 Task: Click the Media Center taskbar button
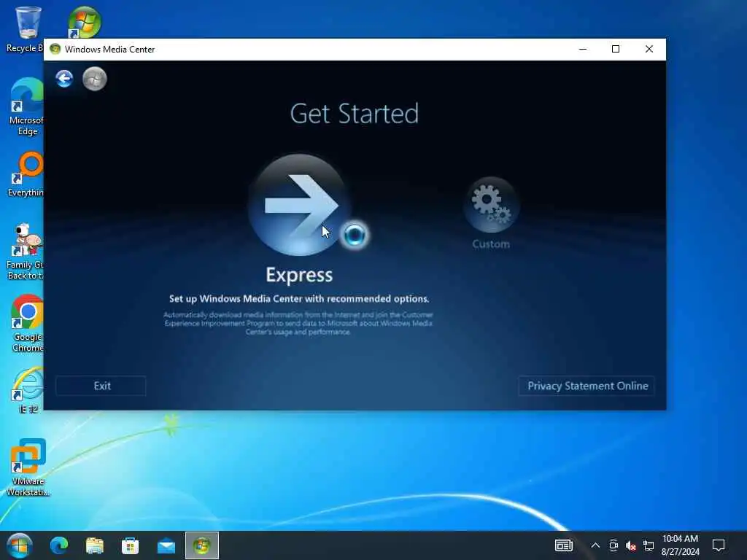tap(202, 545)
